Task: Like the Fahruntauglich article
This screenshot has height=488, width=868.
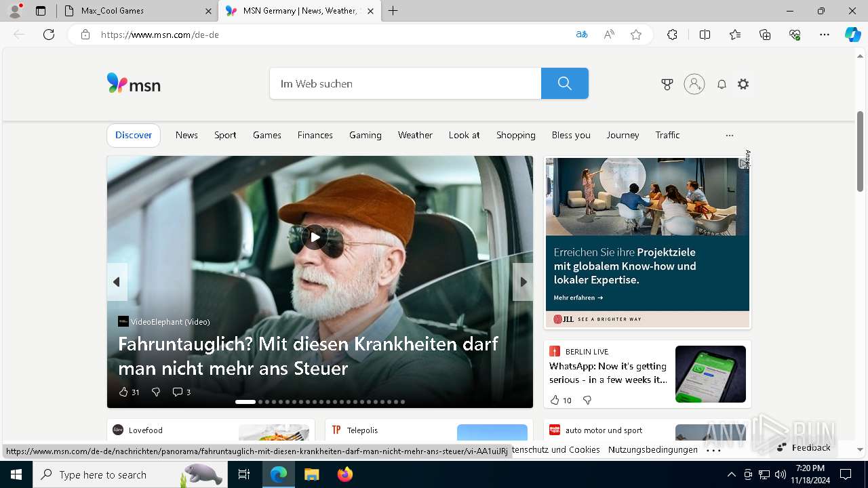Action: tap(129, 392)
